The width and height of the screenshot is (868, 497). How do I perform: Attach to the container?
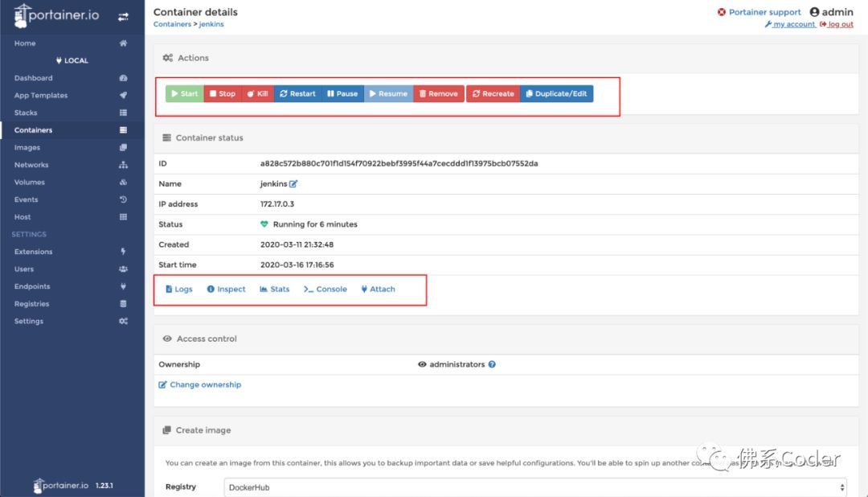378,290
